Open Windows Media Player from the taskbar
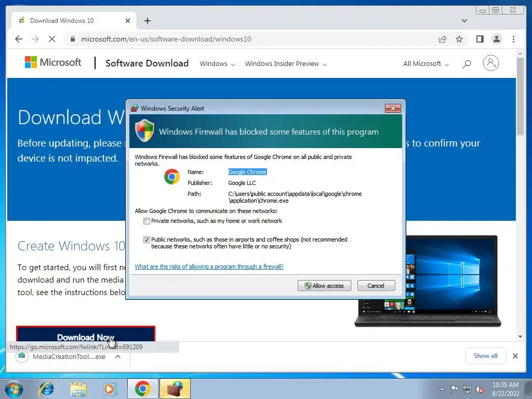532x399 pixels. (x=109, y=389)
